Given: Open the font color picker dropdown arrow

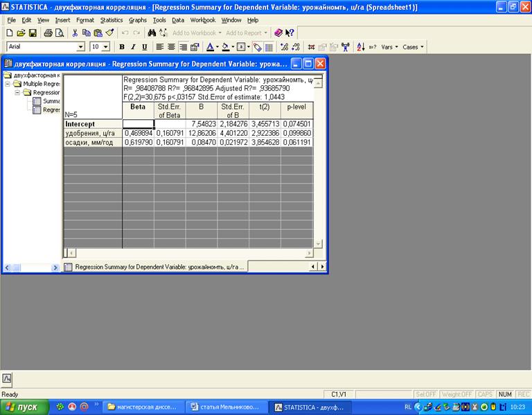Looking at the screenshot, I should pos(218,47).
